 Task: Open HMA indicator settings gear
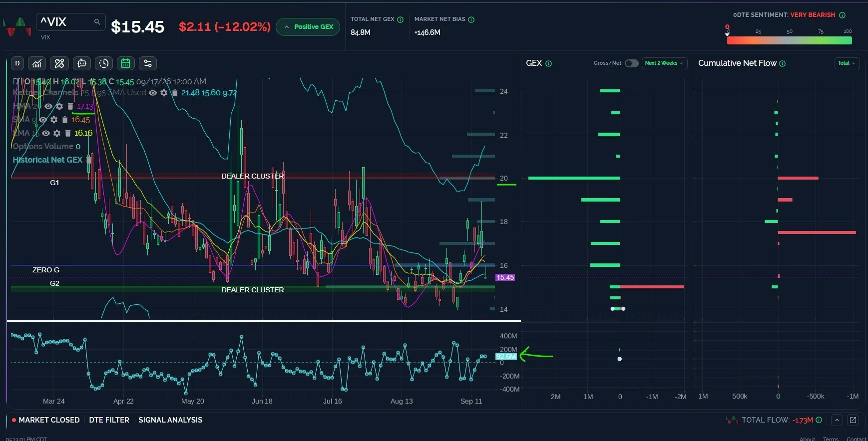[x=59, y=106]
